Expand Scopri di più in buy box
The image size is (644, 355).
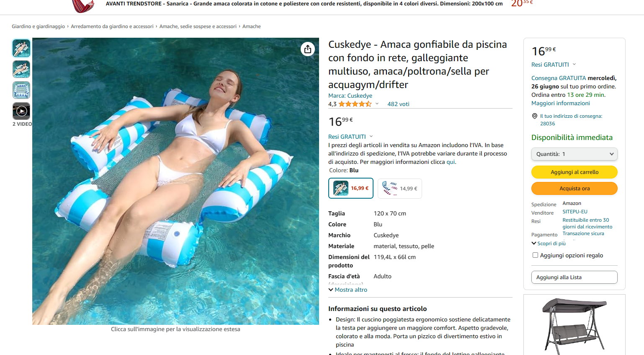(549, 244)
